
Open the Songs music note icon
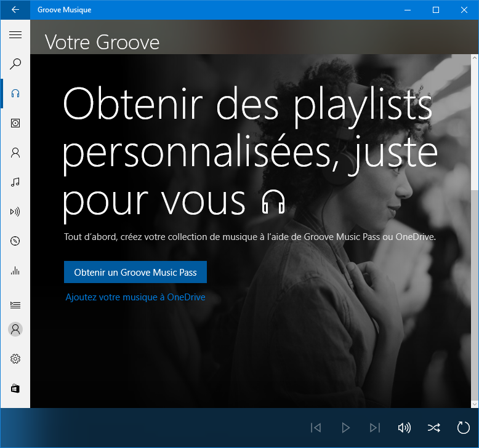(x=15, y=182)
